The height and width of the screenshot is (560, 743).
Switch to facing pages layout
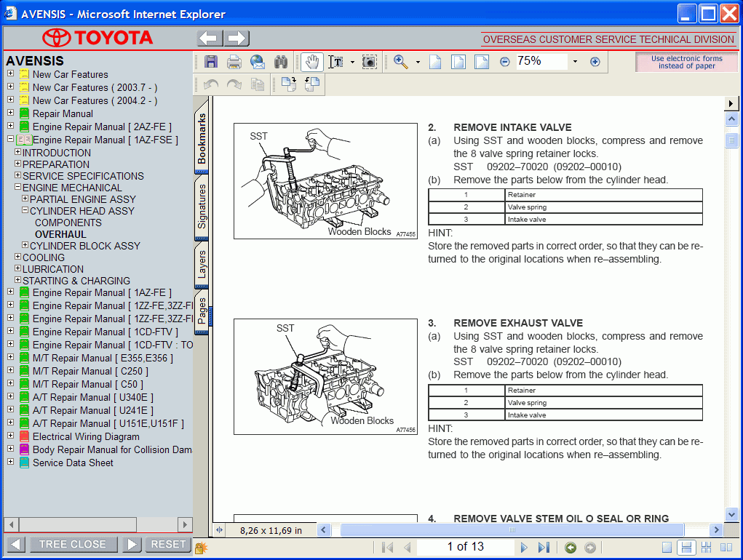point(726,547)
